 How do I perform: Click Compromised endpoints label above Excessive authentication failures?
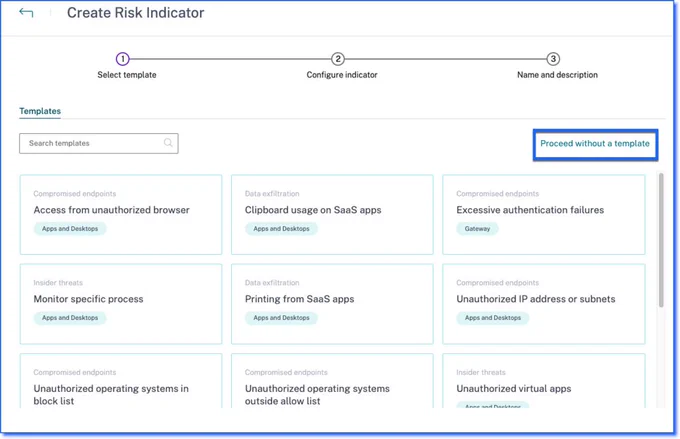497,193
